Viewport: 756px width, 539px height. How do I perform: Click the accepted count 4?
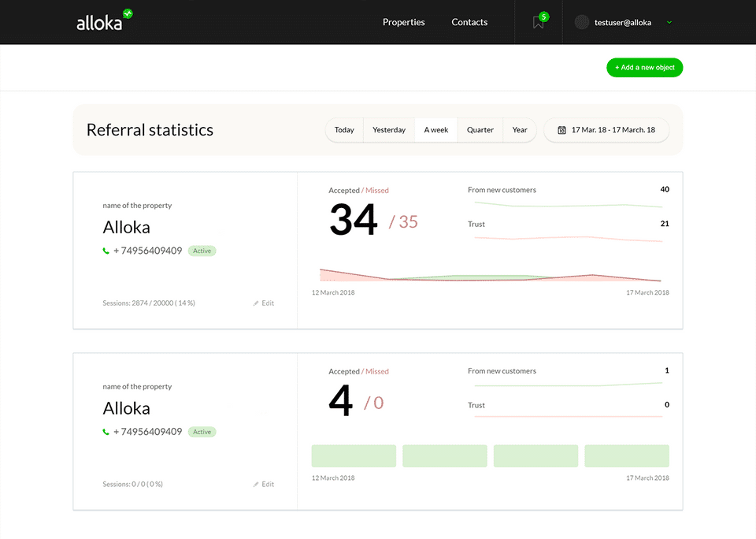click(x=341, y=400)
